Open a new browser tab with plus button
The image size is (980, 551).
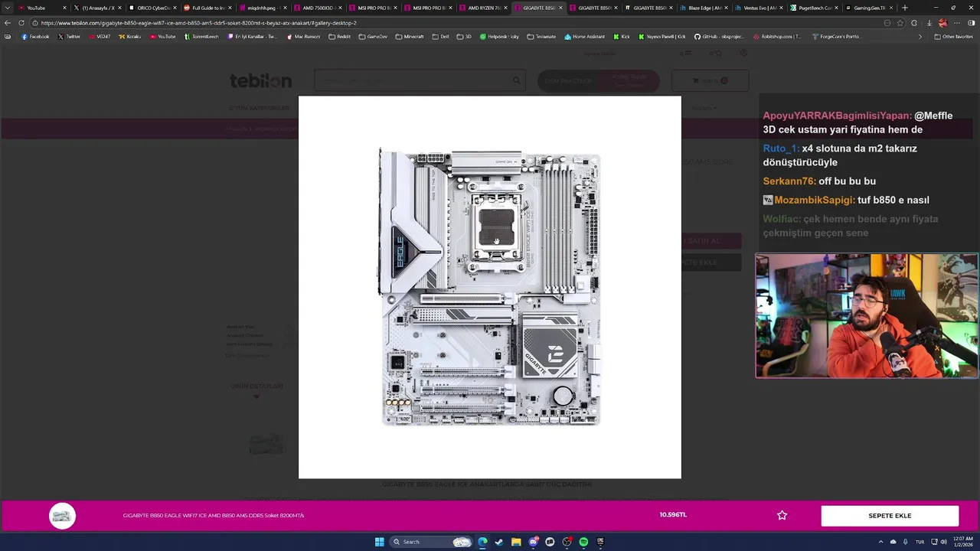coord(905,8)
